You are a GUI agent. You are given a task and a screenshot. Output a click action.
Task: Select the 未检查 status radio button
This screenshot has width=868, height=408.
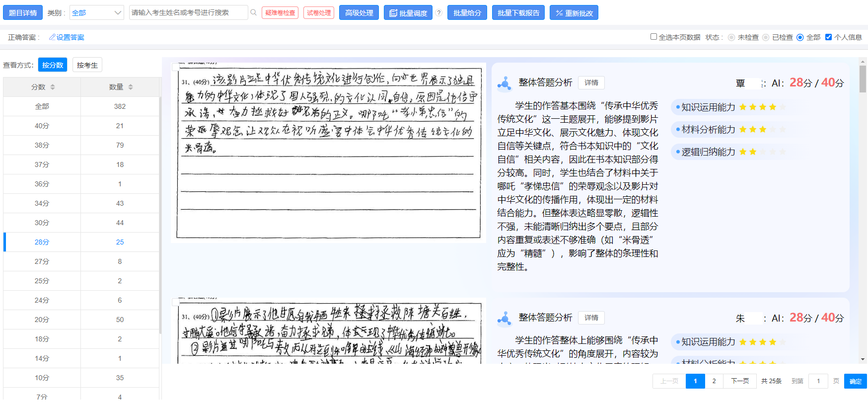(731, 37)
